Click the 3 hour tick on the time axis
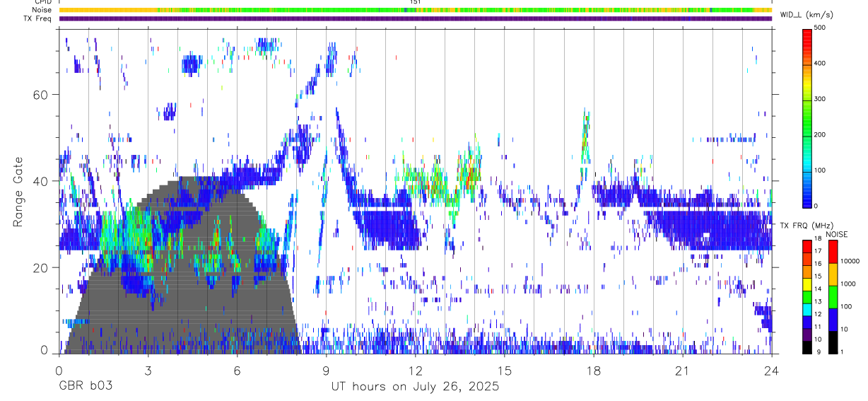Image resolution: width=868 pixels, height=401 pixels. click(148, 370)
